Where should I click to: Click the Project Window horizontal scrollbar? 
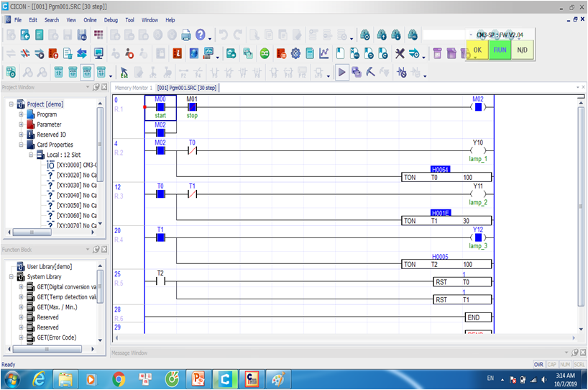(50, 232)
